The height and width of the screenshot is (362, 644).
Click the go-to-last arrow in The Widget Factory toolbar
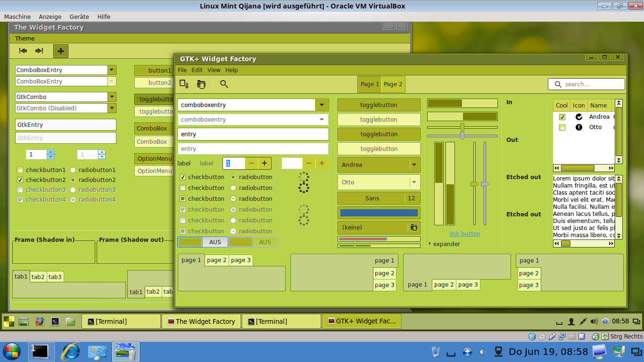39,51
